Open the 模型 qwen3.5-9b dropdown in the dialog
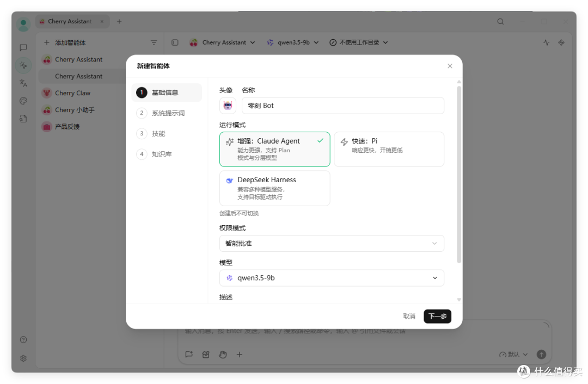Image resolution: width=588 pixels, height=384 pixels. point(332,278)
